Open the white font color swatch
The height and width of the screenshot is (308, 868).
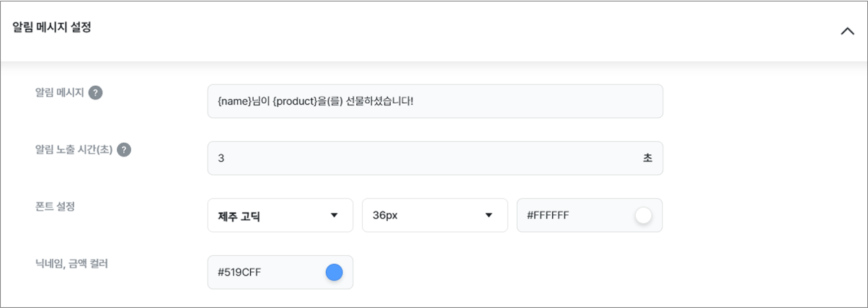coord(643,215)
